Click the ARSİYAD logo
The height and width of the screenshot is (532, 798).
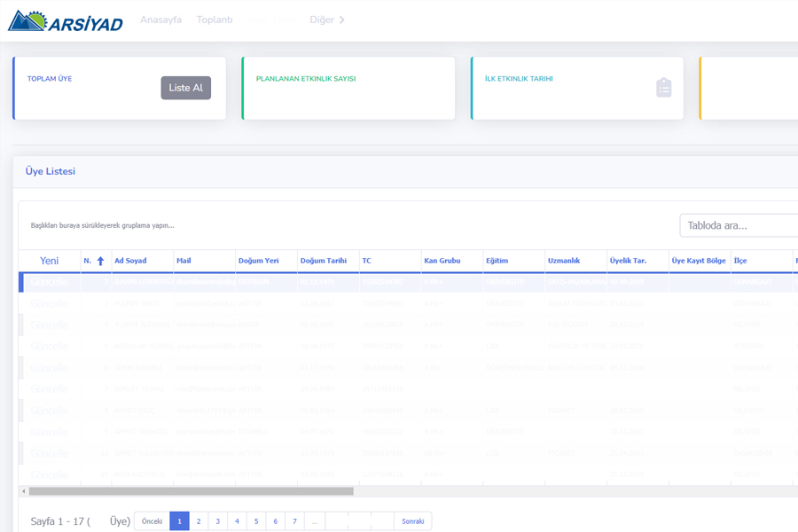pyautogui.click(x=65, y=20)
